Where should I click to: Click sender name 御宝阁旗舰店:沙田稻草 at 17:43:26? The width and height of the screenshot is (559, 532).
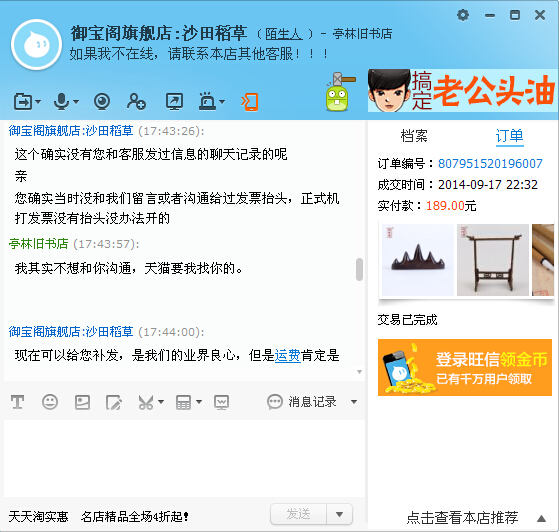click(x=71, y=131)
